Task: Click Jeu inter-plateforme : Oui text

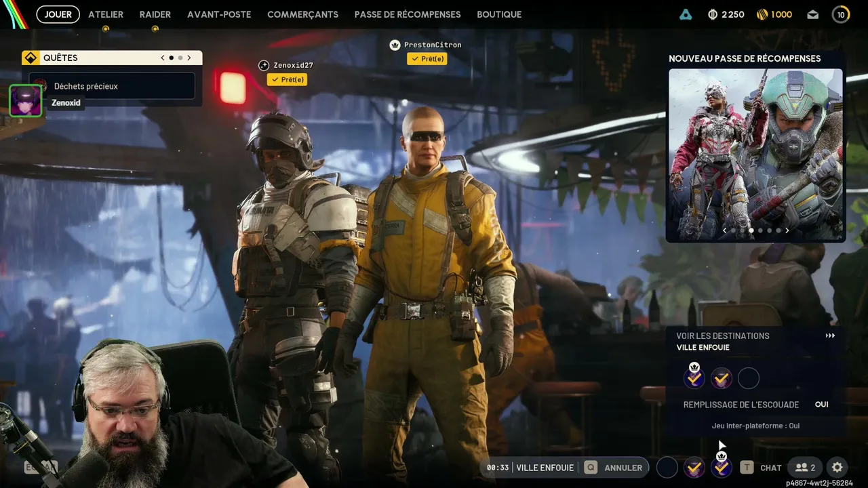Action: (x=756, y=426)
